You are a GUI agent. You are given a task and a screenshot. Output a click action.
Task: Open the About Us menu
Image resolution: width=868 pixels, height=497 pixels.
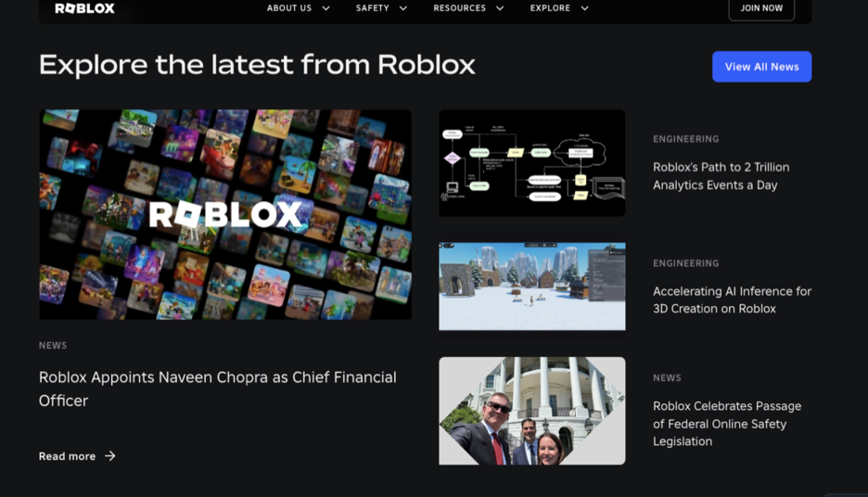289,8
